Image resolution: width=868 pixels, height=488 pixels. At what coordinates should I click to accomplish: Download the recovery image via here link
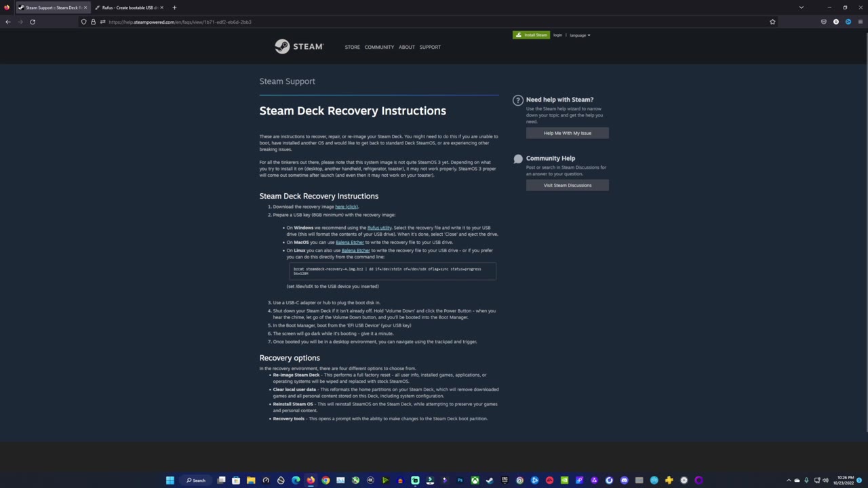(x=346, y=207)
